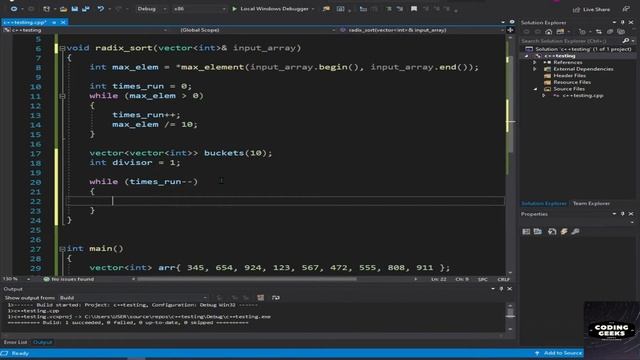
Task: Switch to the Error List tab
Action: coord(15,342)
